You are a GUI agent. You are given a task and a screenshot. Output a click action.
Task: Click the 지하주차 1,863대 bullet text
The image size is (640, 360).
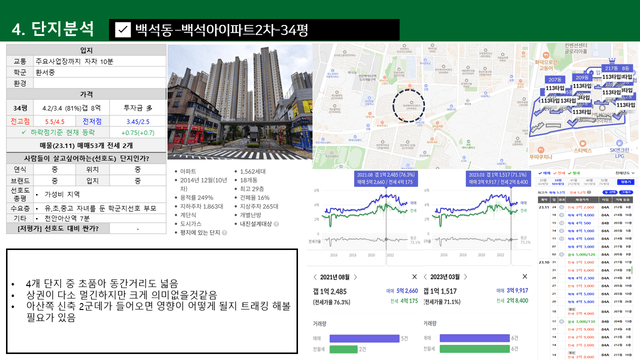pos(202,207)
